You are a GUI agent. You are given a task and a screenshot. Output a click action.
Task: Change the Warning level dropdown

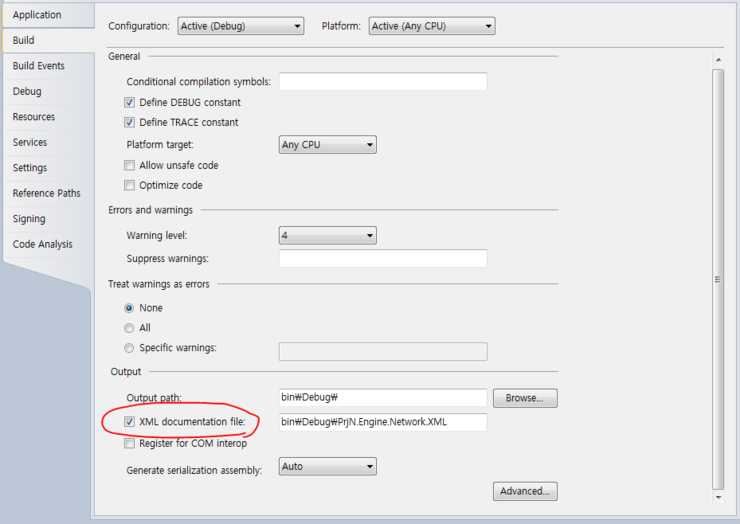coord(327,236)
